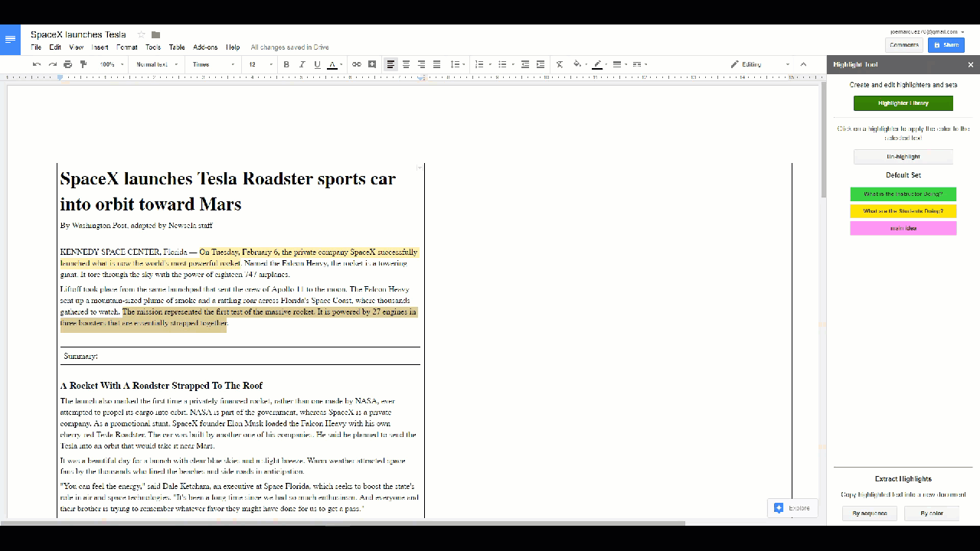
Task: Open the line spacing options
Action: 456,64
